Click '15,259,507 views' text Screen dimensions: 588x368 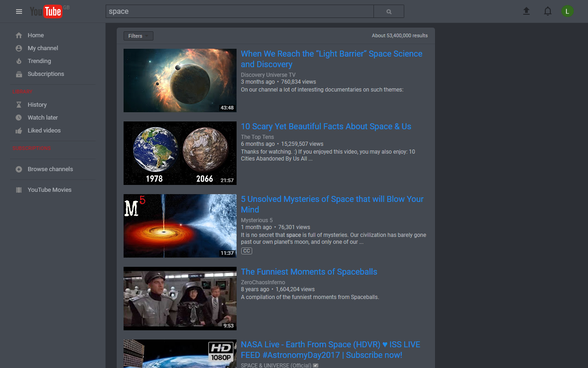[302, 144]
